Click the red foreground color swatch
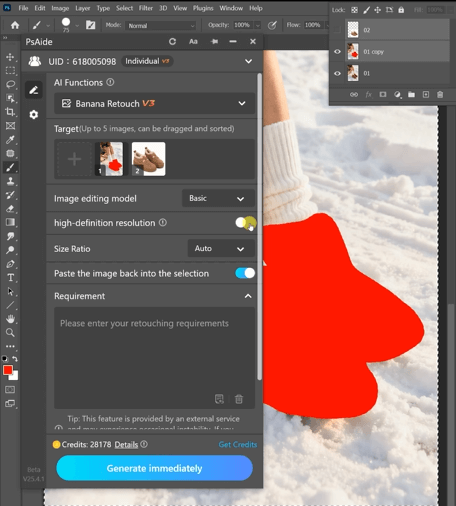456x506 pixels. (8, 370)
